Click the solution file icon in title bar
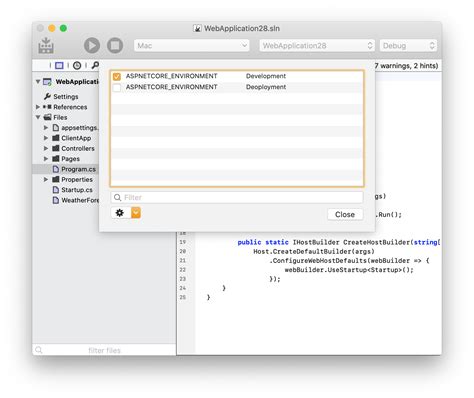 (x=197, y=28)
